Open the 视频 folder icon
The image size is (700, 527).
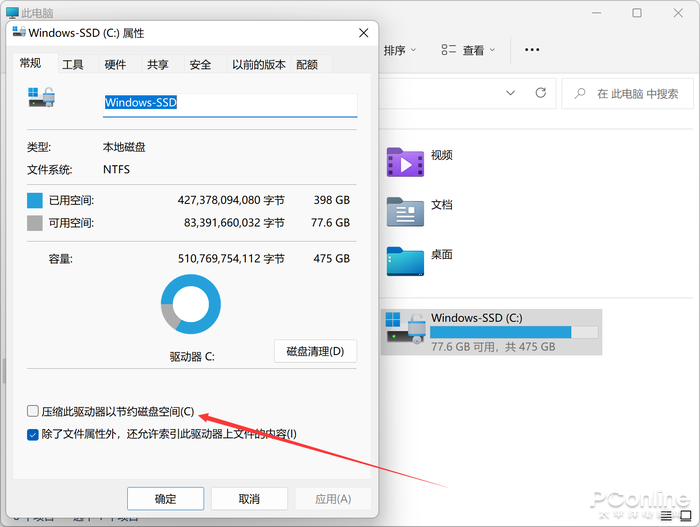pyautogui.click(x=405, y=163)
